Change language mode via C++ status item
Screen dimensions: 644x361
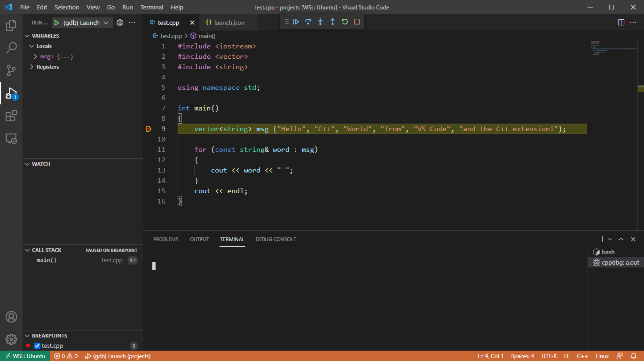tap(582, 356)
